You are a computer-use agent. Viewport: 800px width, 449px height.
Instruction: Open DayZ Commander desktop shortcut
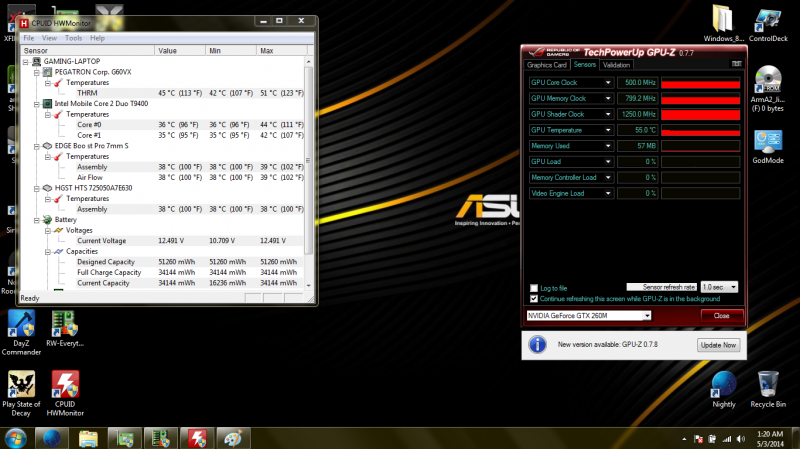(x=21, y=332)
